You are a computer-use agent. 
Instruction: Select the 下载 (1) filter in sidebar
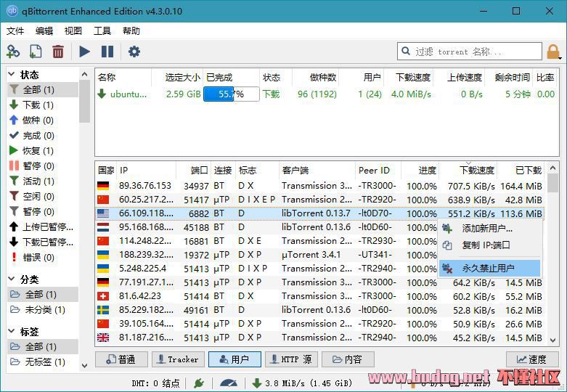pyautogui.click(x=38, y=105)
